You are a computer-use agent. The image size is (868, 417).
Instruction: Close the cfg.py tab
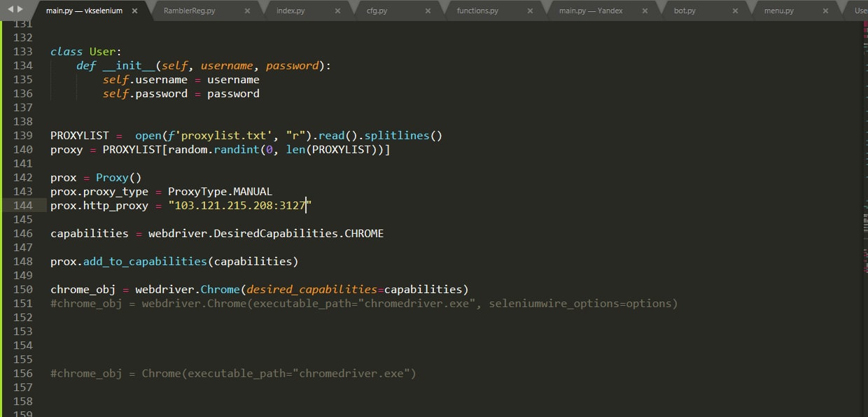click(x=428, y=11)
